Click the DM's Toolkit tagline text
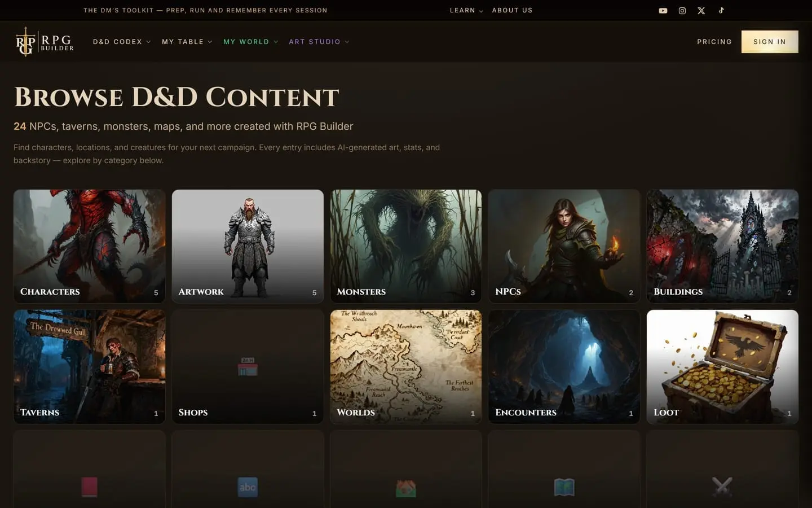The height and width of the screenshot is (508, 812). 205,10
